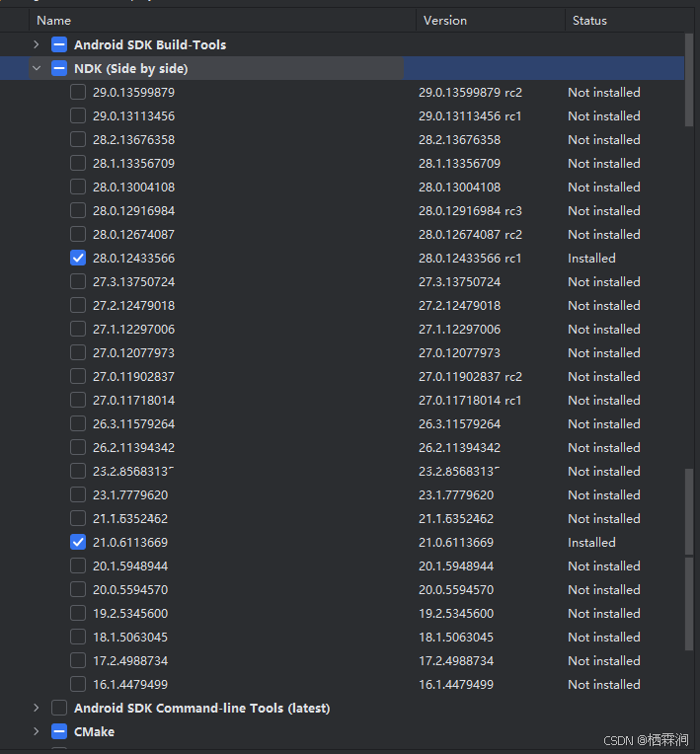Check NDK version 29.0.13599879
700x754 pixels.
pos(78,92)
